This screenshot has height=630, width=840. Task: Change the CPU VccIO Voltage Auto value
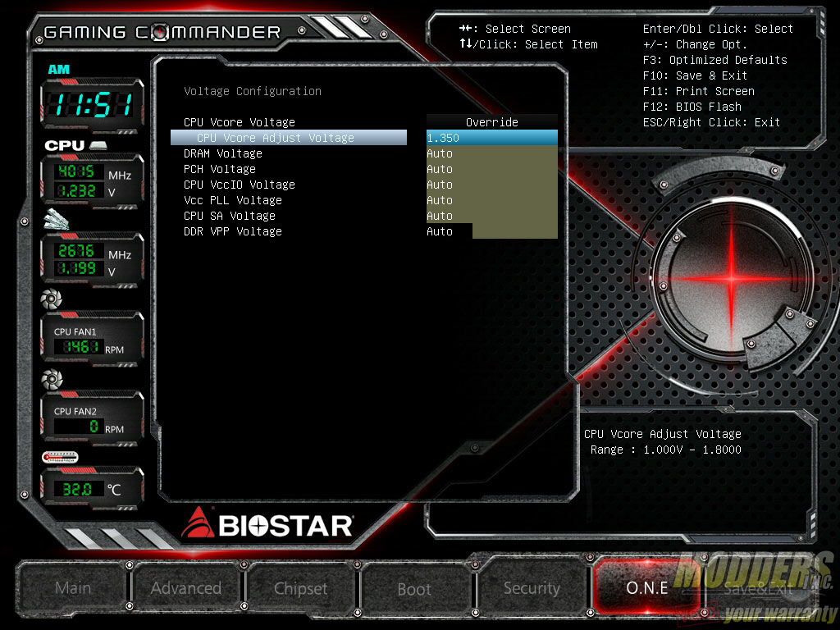coord(492,185)
